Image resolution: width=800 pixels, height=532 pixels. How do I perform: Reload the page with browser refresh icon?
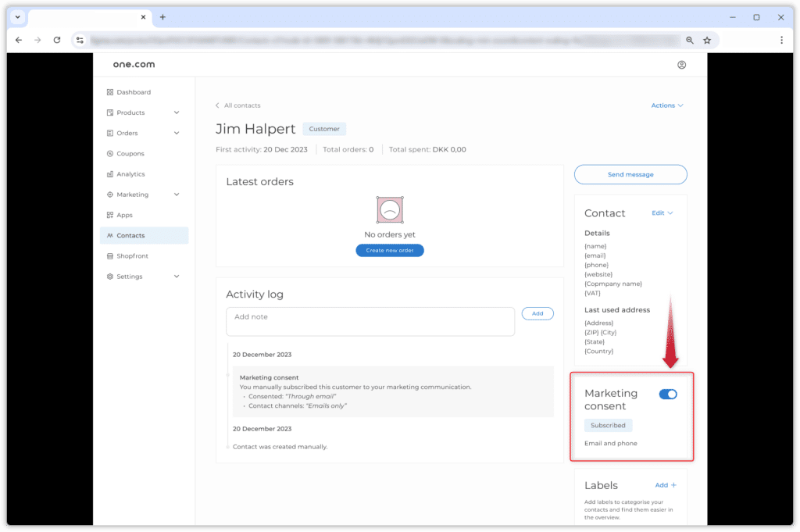[x=57, y=40]
